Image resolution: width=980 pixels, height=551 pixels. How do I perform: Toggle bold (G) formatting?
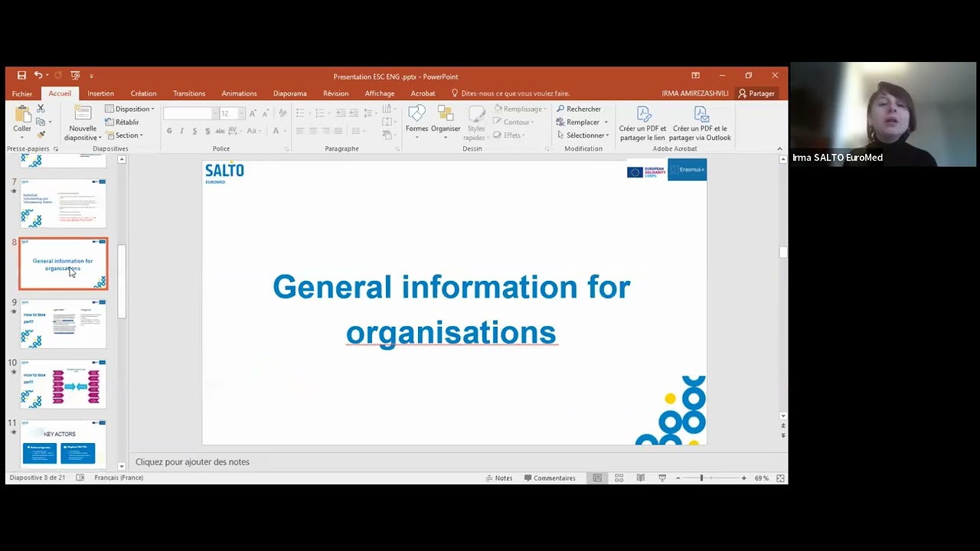point(169,131)
